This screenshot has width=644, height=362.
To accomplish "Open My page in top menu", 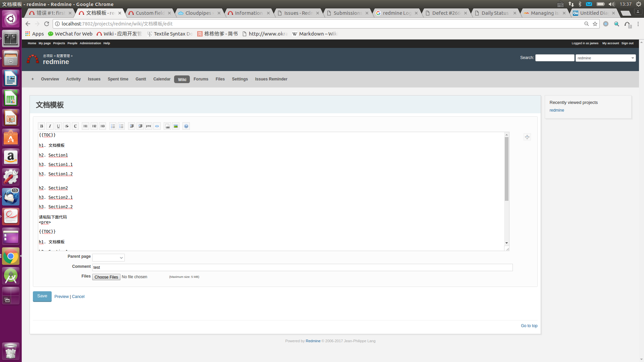I will click(45, 43).
